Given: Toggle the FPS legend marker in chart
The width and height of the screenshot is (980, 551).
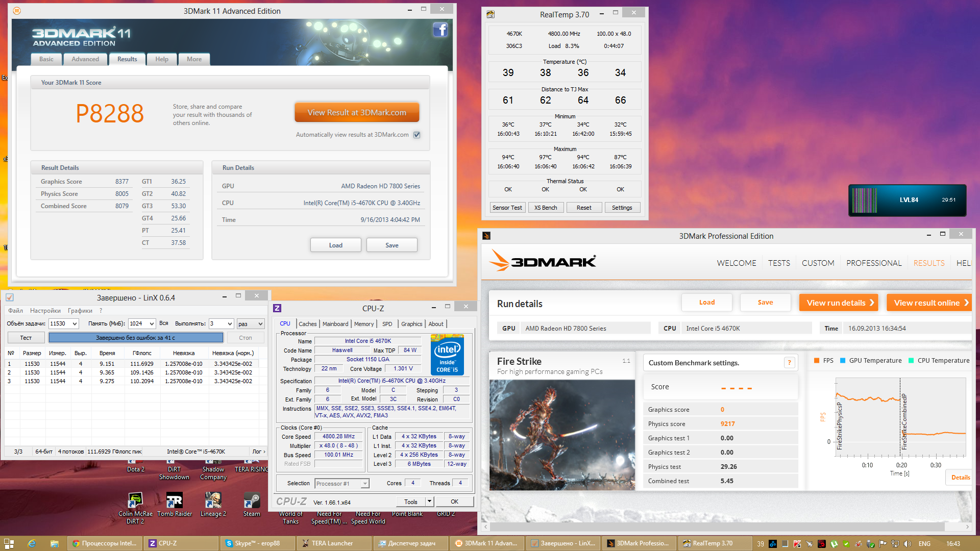Looking at the screenshot, I should pyautogui.click(x=817, y=361).
